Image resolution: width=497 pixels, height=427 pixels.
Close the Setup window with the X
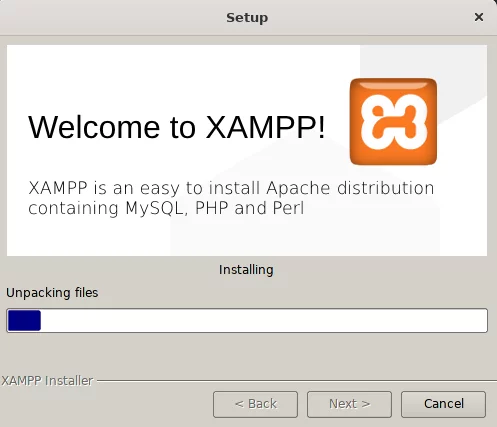[x=479, y=17]
